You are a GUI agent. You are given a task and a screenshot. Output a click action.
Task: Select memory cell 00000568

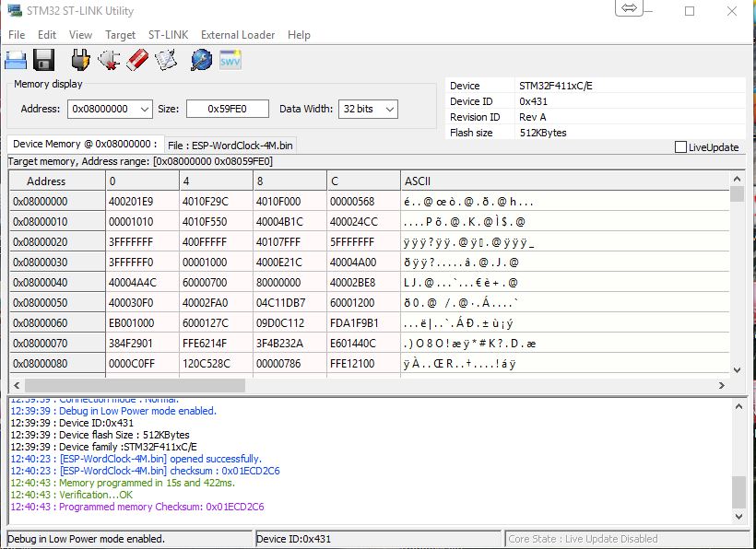363,202
